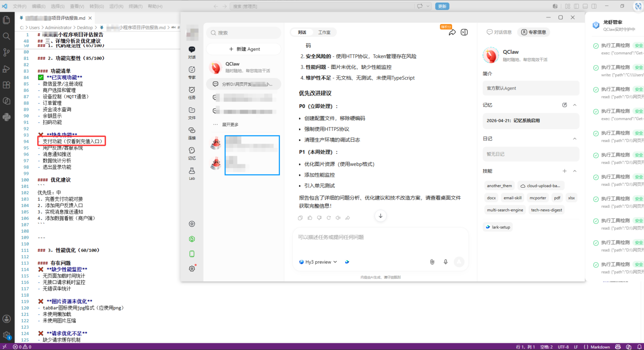Click the 新建 Agent button
644x350 pixels.
point(244,49)
